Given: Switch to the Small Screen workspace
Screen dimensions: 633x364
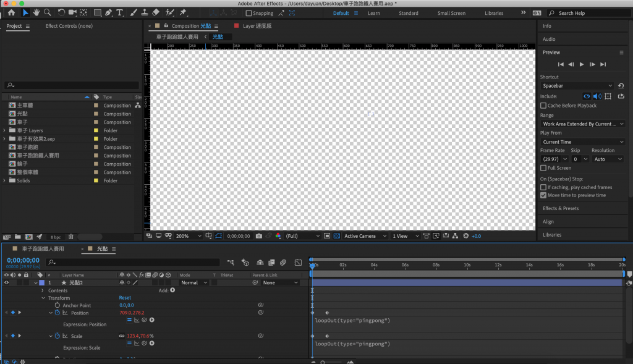Looking at the screenshot, I should 451,14.
